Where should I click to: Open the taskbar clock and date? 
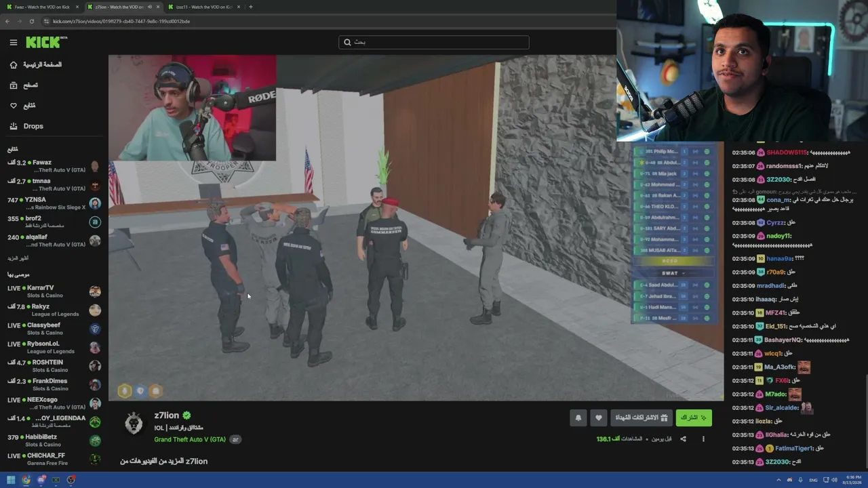(x=852, y=480)
